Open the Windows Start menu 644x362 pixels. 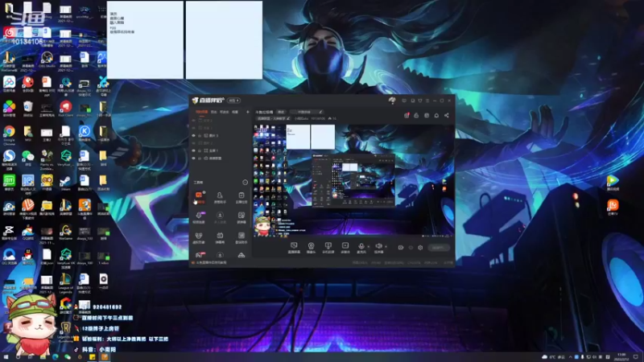click(x=6, y=357)
